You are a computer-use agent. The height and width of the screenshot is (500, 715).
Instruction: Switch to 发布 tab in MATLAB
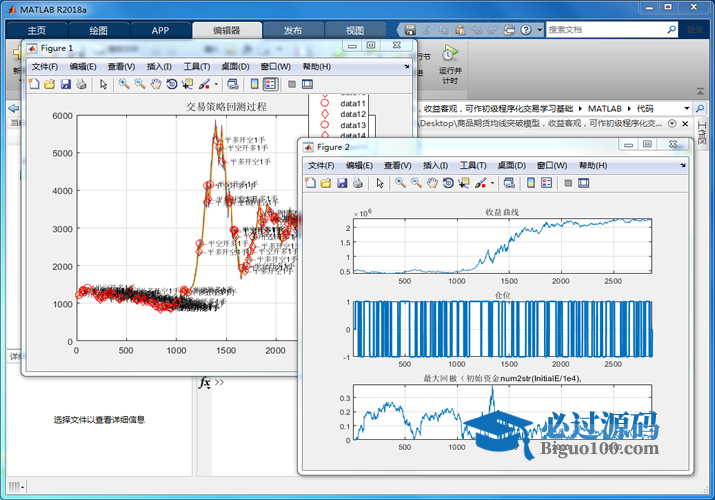pos(293,31)
